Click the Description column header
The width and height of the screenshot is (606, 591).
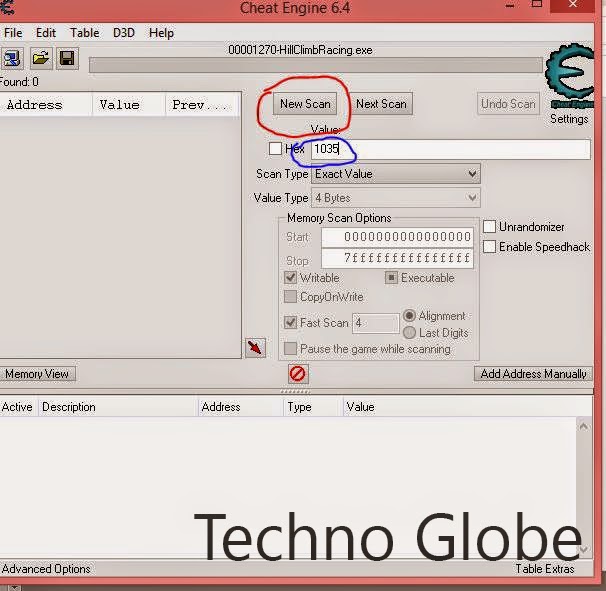tap(118, 407)
